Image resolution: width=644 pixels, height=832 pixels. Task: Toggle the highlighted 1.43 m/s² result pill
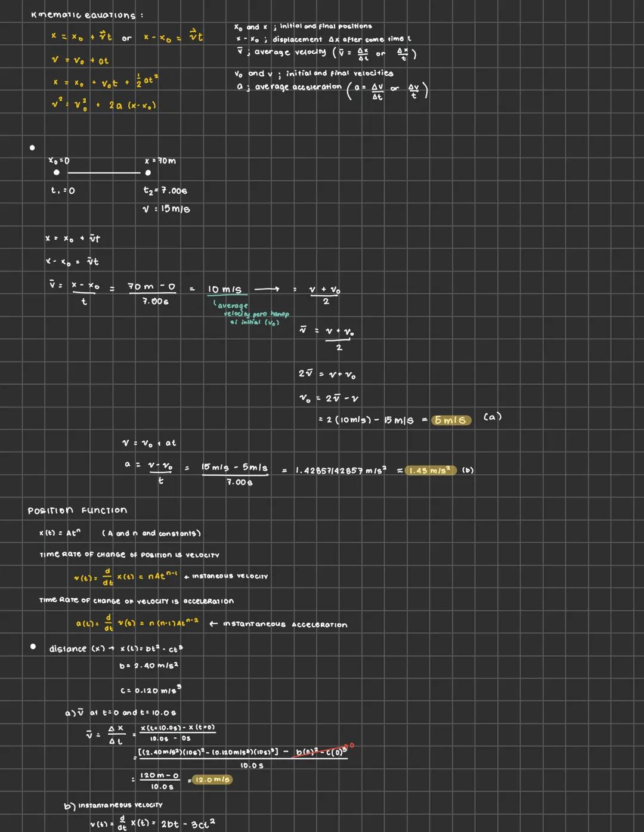(431, 470)
